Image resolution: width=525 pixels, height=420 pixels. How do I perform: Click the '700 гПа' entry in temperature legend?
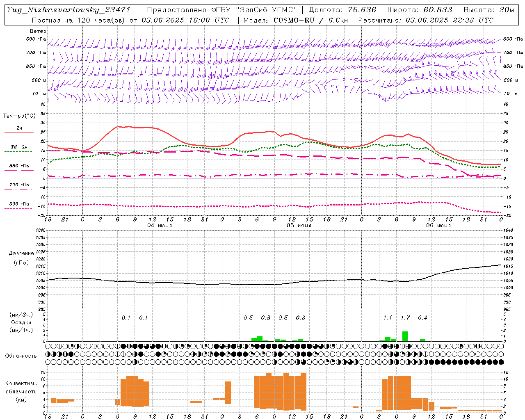click(19, 185)
